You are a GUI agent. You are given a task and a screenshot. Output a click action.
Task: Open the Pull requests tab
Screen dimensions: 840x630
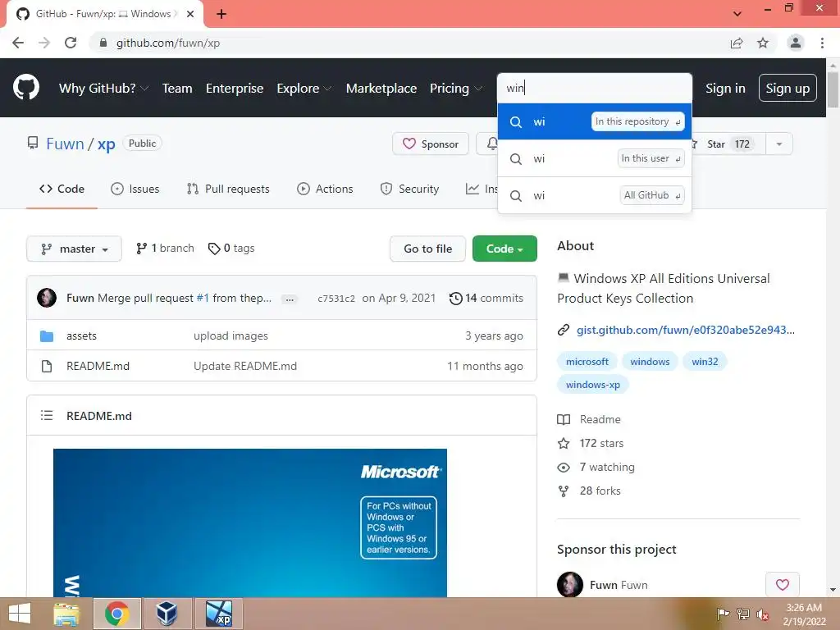tap(228, 189)
